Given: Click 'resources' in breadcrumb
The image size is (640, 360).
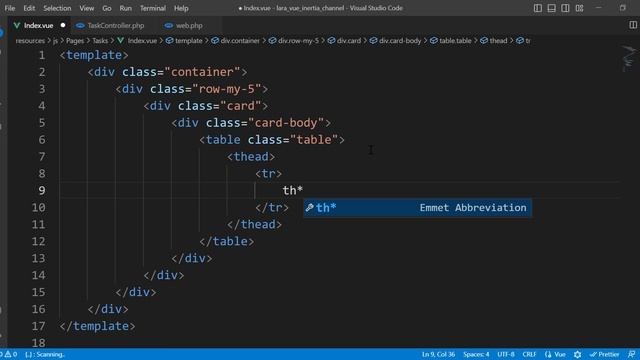Looking at the screenshot, I should 30,40.
